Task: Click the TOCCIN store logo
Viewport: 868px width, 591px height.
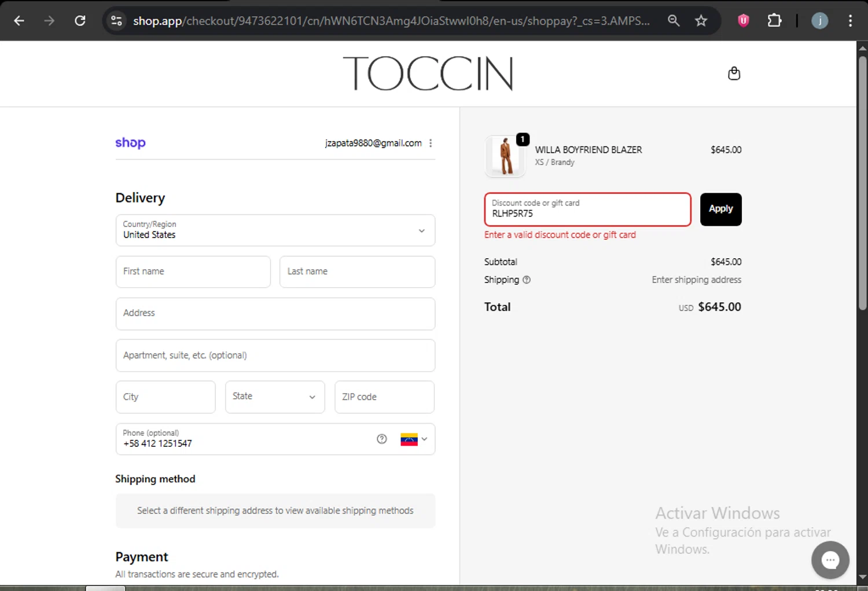Action: pyautogui.click(x=428, y=74)
